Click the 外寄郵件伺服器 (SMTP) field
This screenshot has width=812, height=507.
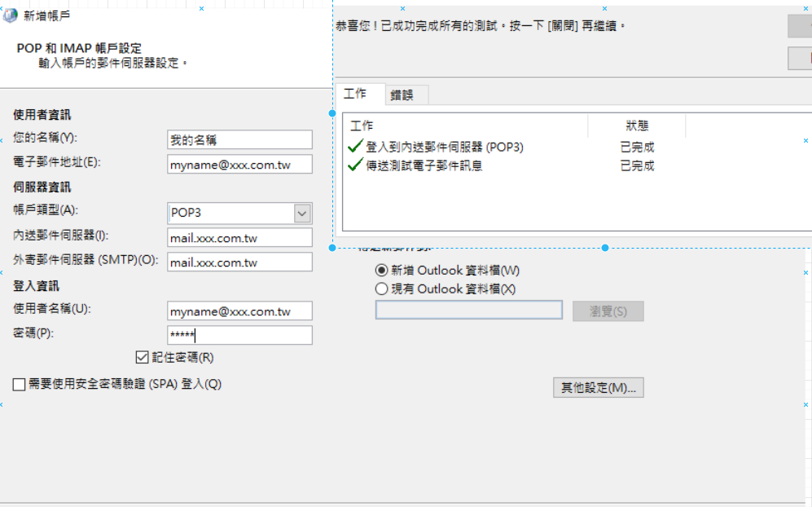pyautogui.click(x=239, y=262)
